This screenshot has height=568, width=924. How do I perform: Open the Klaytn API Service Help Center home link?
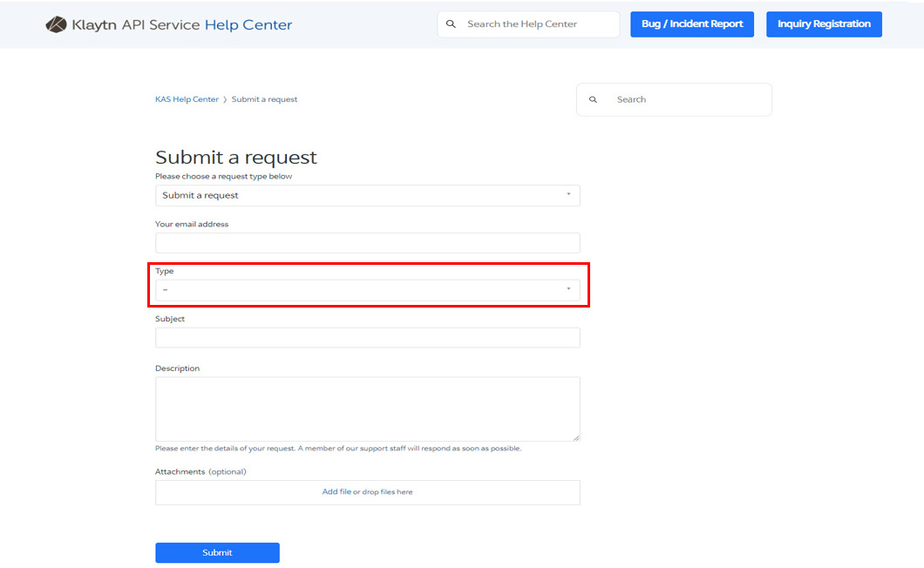tap(169, 24)
